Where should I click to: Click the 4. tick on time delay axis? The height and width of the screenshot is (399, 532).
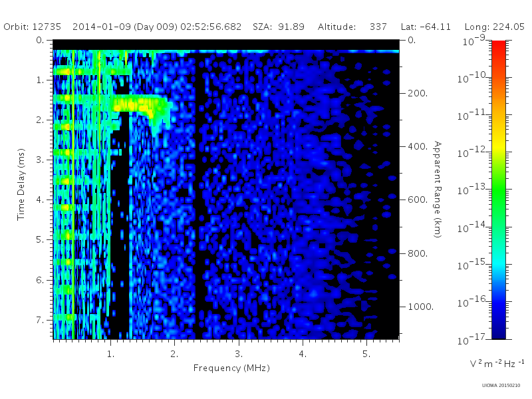point(40,200)
